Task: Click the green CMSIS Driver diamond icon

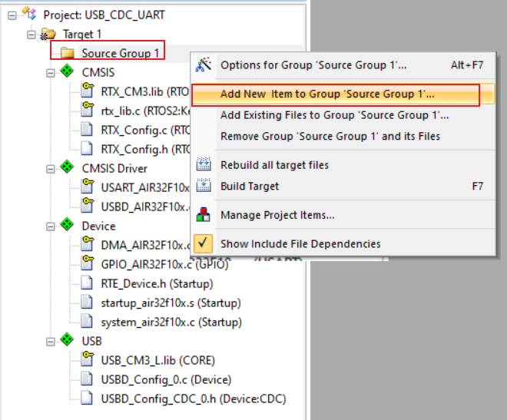Action: click(67, 167)
